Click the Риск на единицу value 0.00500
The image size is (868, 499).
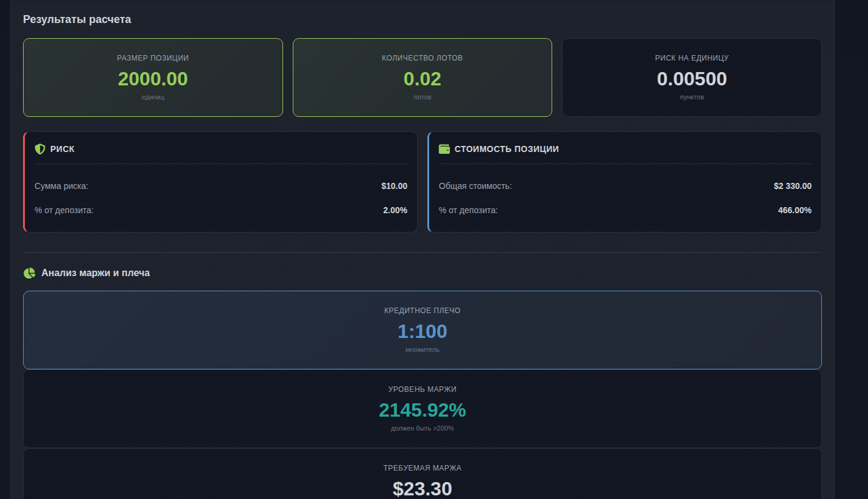coord(692,79)
